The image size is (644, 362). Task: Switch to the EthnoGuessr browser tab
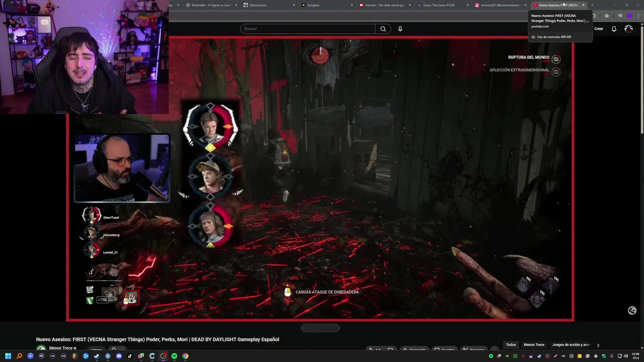point(268,5)
